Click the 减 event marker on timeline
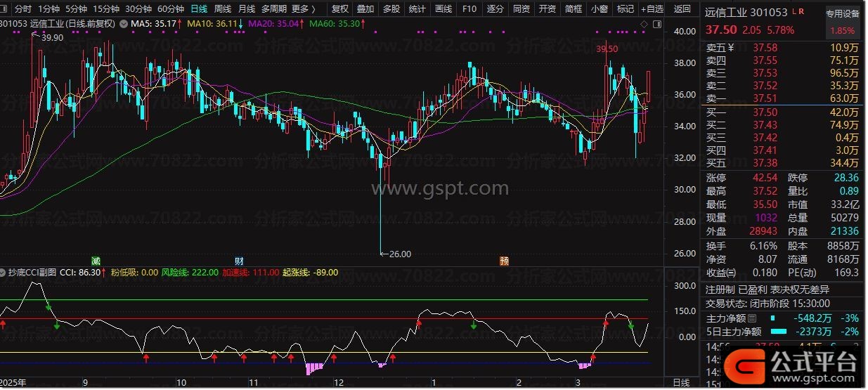The image size is (868, 390). [x=96, y=260]
